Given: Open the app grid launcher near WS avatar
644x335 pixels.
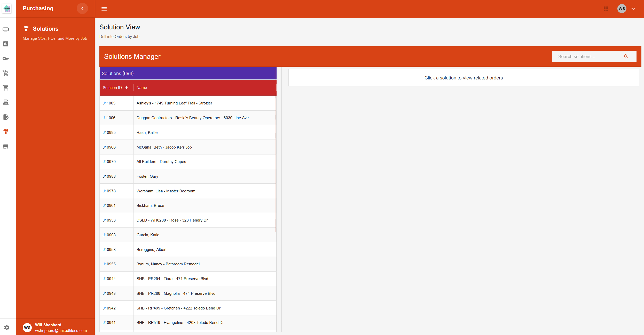Looking at the screenshot, I should tap(606, 9).
